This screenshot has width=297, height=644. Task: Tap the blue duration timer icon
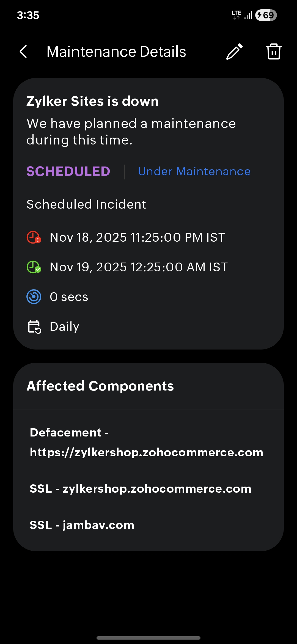click(x=34, y=297)
